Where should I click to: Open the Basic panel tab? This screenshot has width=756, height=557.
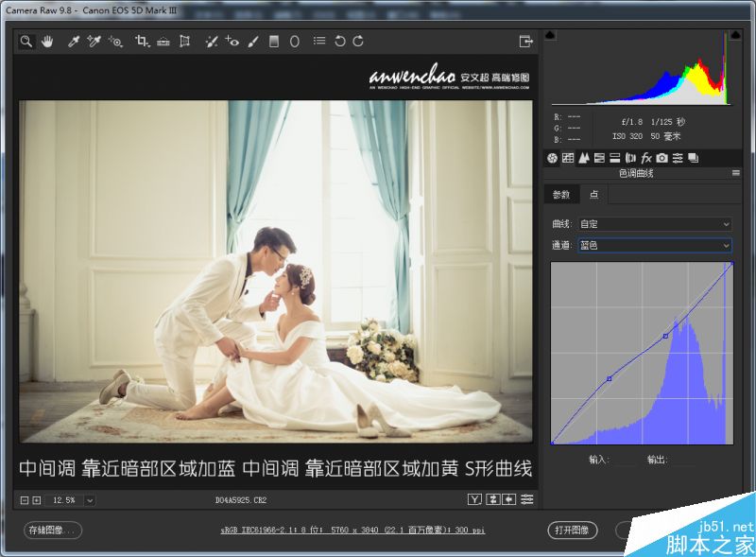553,158
